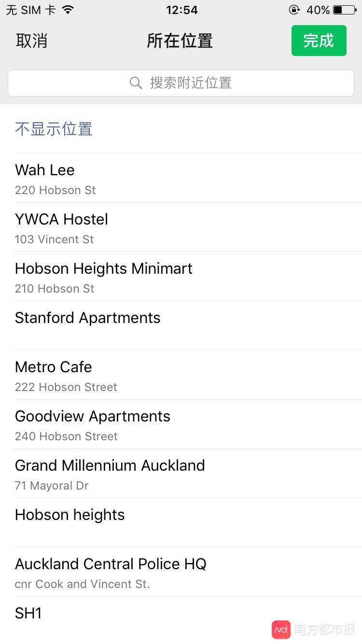Image resolution: width=362 pixels, height=644 pixels.
Task: Tap the search magnifier icon
Action: point(136,83)
